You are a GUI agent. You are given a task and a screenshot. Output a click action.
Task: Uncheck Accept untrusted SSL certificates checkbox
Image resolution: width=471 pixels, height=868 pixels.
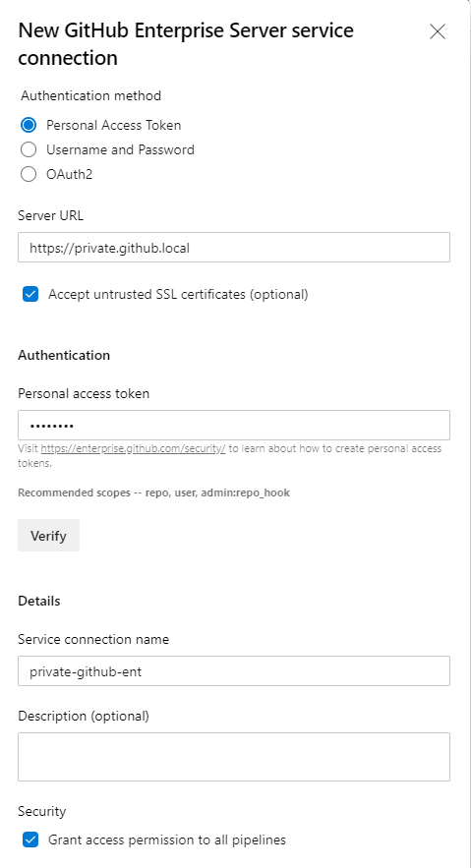pyautogui.click(x=30, y=294)
